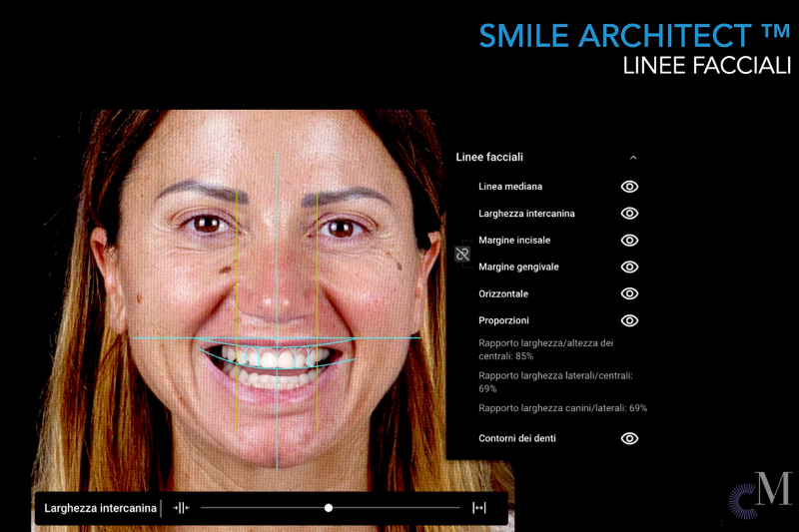Click the Linee facciali panel title

click(x=489, y=157)
